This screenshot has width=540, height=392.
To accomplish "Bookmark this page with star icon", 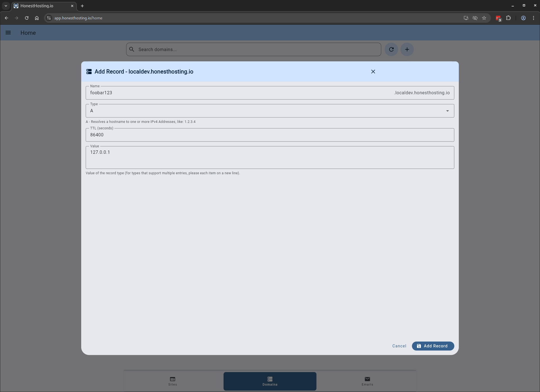I will [x=484, y=18].
